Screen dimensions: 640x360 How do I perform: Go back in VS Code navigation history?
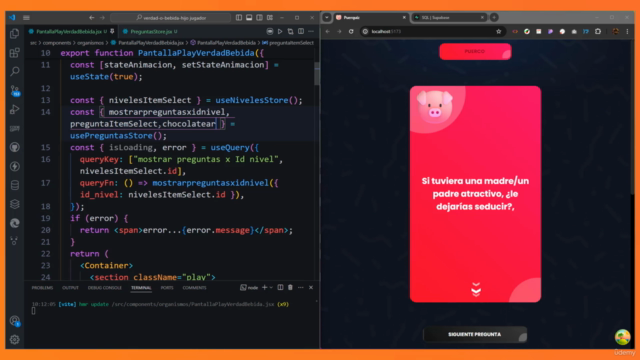pos(91,18)
